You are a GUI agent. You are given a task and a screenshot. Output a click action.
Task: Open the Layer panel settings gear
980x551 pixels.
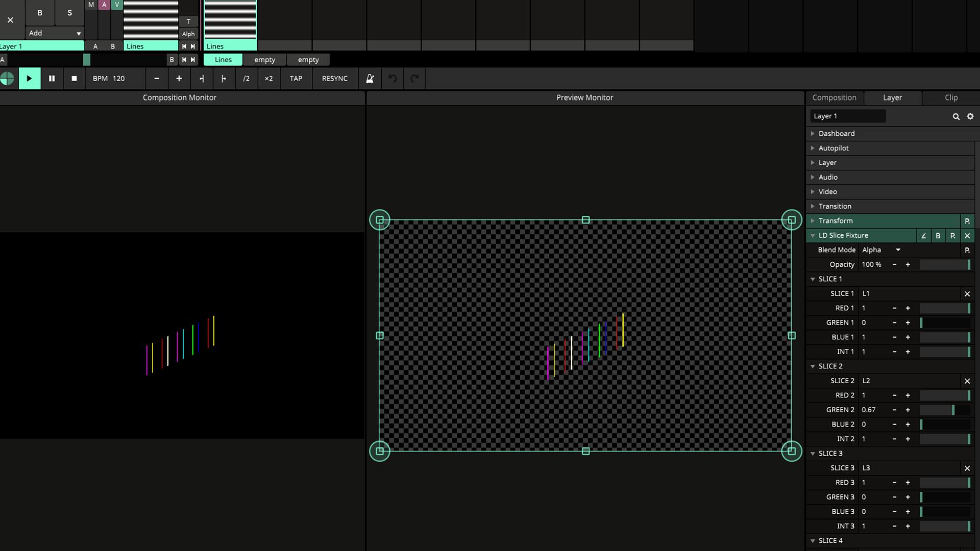click(970, 116)
